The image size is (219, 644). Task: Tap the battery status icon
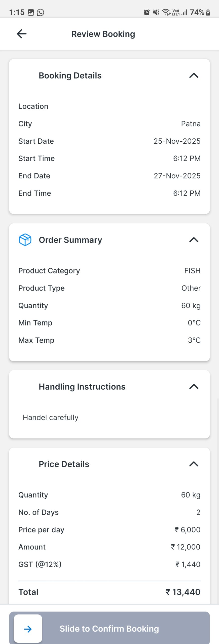[x=208, y=12]
